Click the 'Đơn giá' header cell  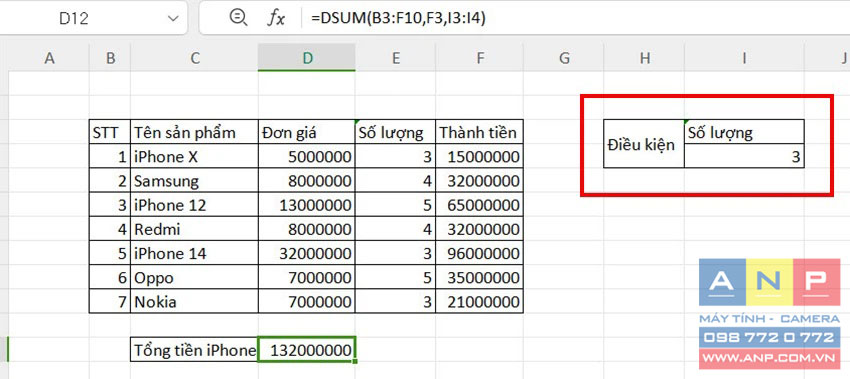(x=307, y=132)
